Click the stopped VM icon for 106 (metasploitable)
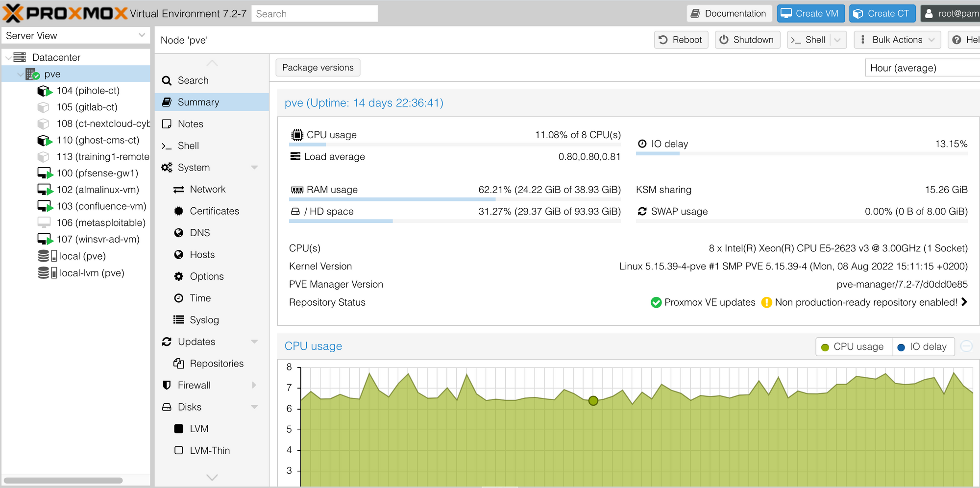This screenshot has height=488, width=980. (44, 223)
